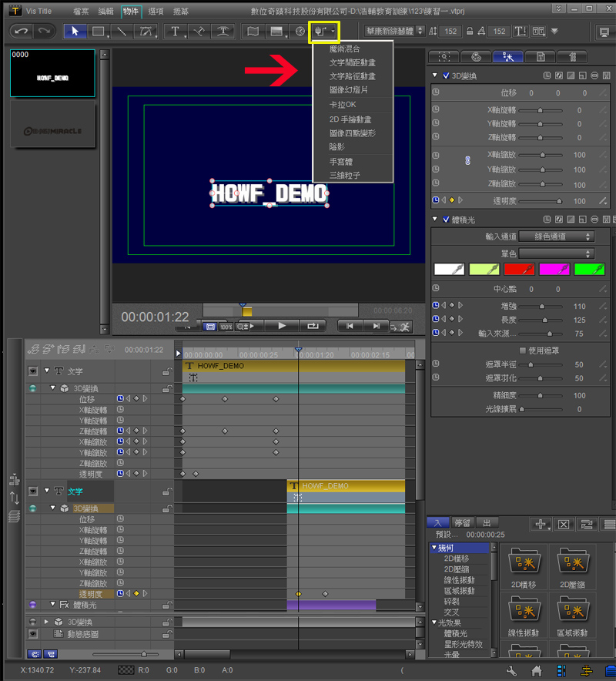Select the rectangle shape tool
Viewport: 616px width, 681px height.
click(99, 32)
